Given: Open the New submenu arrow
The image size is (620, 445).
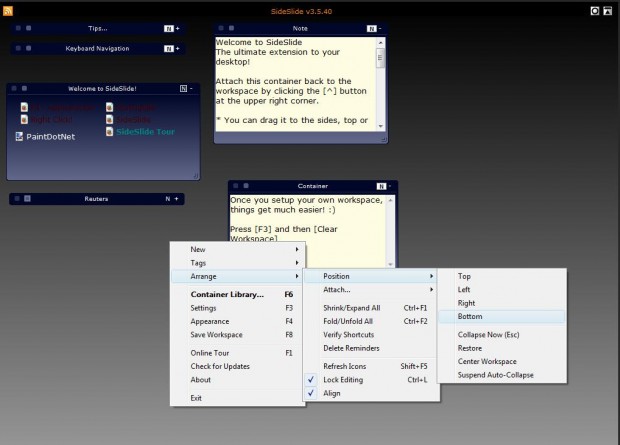Looking at the screenshot, I should point(297,250).
